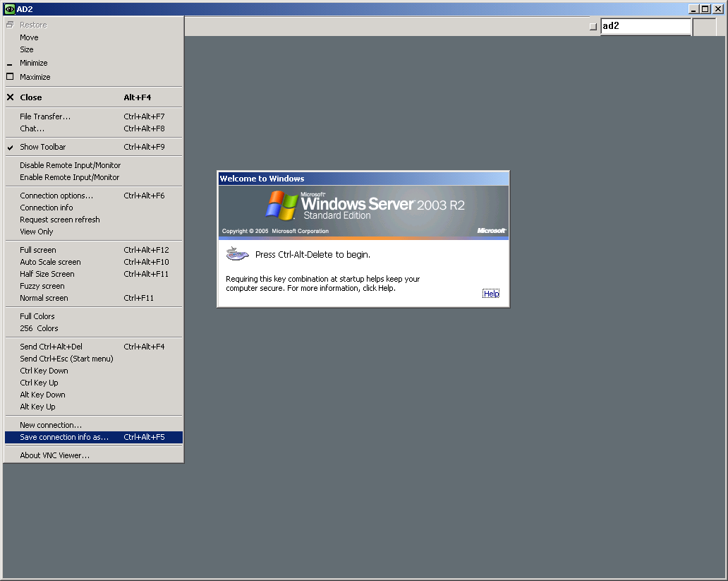Select 256 Colors option
The width and height of the screenshot is (728, 581).
[39, 328]
